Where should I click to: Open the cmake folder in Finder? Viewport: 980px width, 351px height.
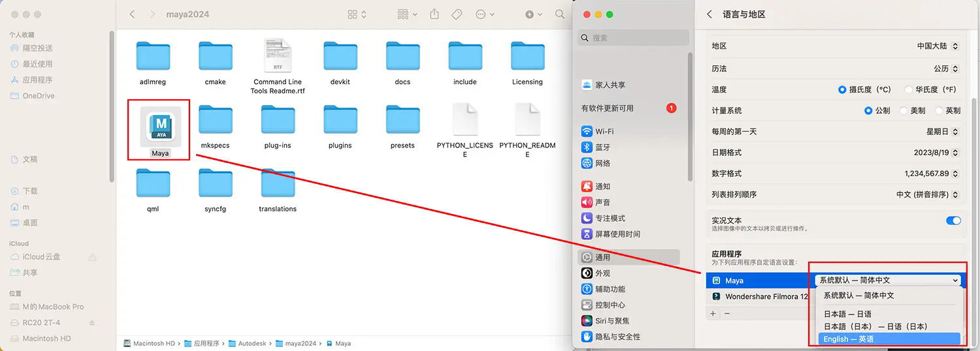[x=216, y=57]
